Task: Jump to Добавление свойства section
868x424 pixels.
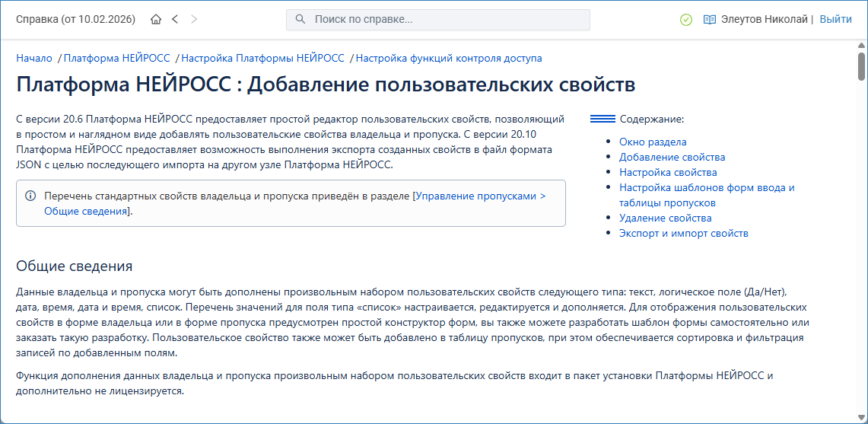Action: (672, 157)
